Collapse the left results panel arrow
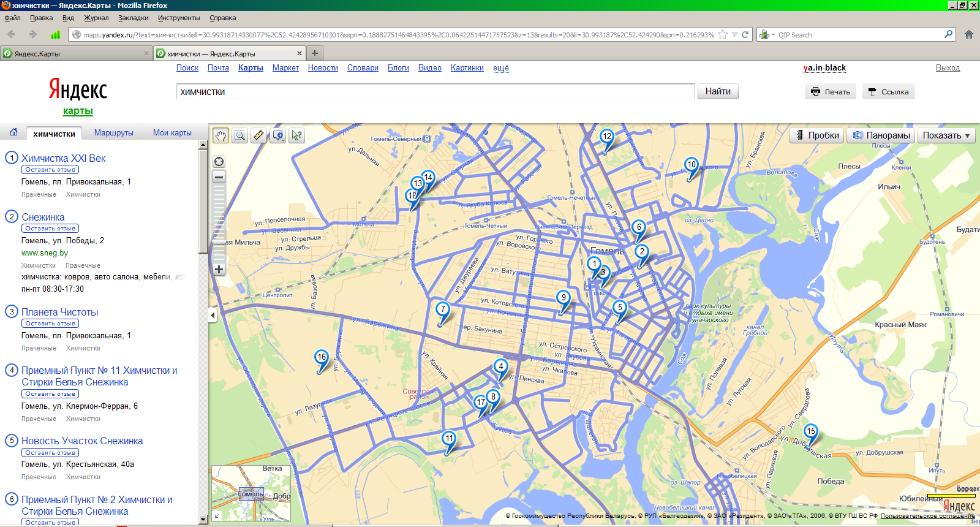The height and width of the screenshot is (527, 980). (x=213, y=316)
